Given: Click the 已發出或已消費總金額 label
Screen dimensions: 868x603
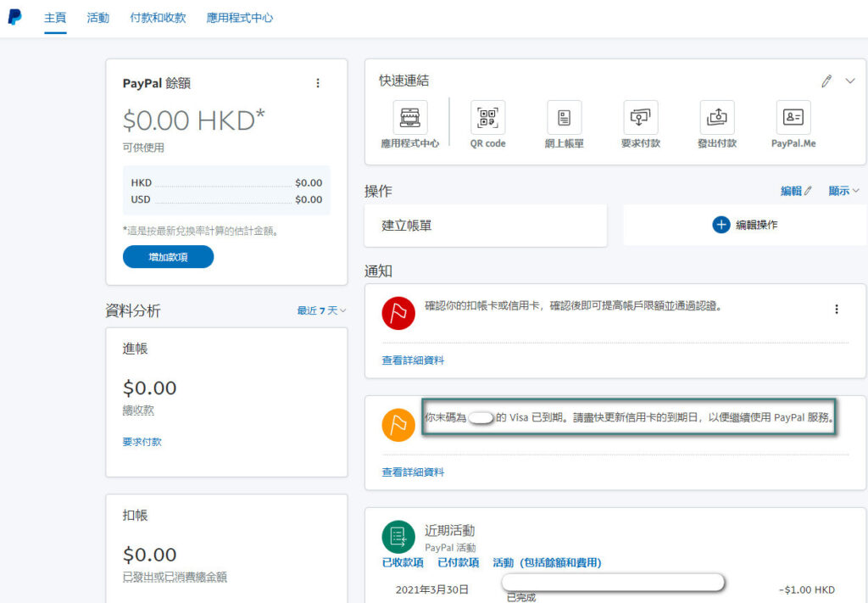Looking at the screenshot, I should tap(175, 577).
